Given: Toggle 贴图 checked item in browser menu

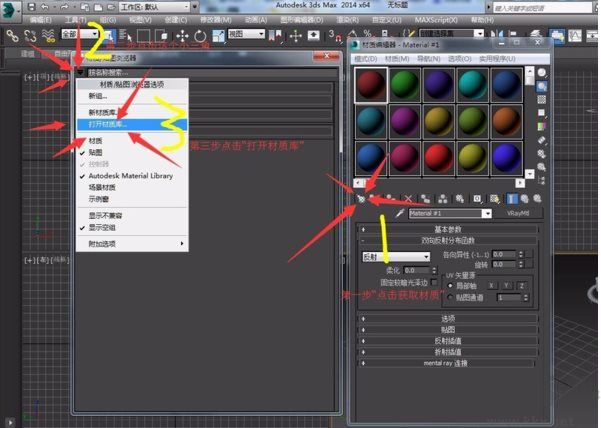Looking at the screenshot, I should click(x=95, y=153).
